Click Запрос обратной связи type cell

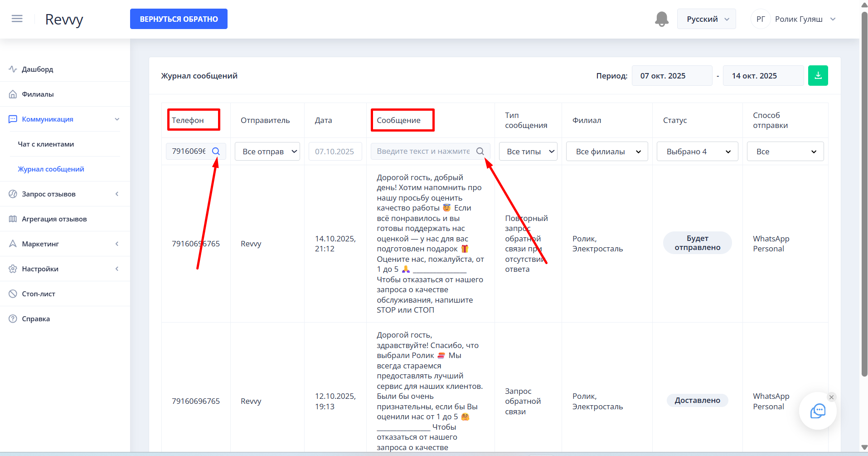coord(523,401)
